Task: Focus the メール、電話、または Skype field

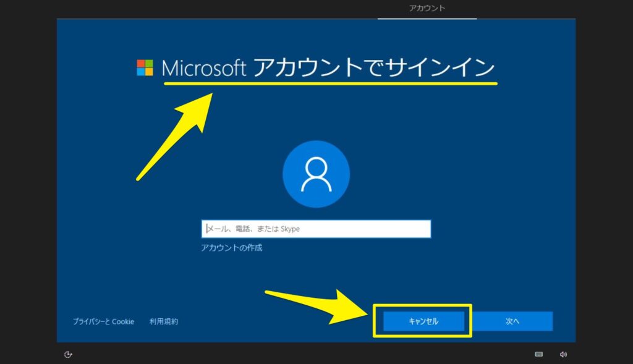Action: pos(316,229)
